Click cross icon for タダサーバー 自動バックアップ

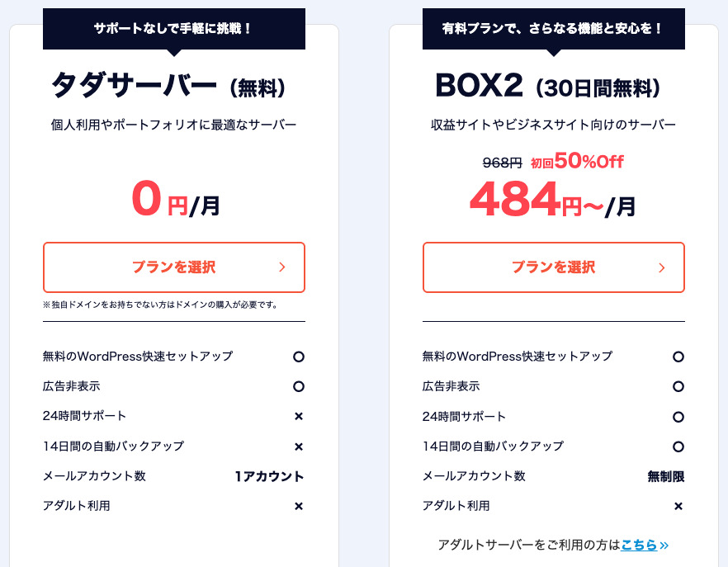pos(299,447)
